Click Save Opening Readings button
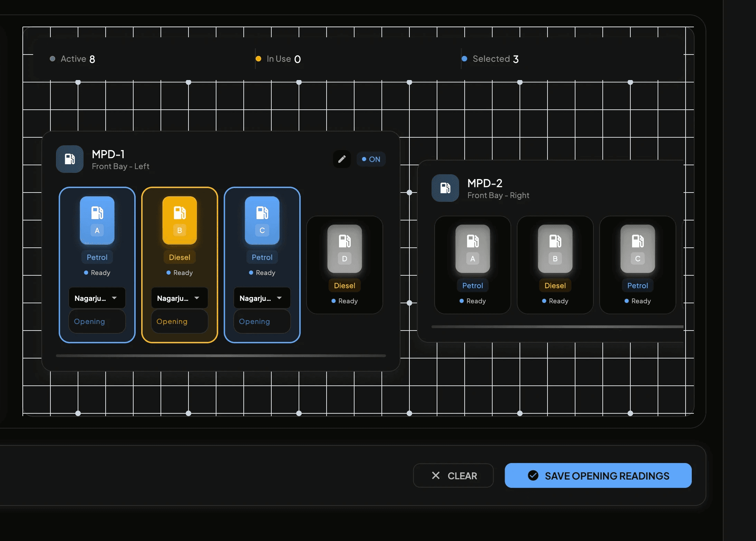Viewport: 756px width, 541px height. (x=598, y=475)
